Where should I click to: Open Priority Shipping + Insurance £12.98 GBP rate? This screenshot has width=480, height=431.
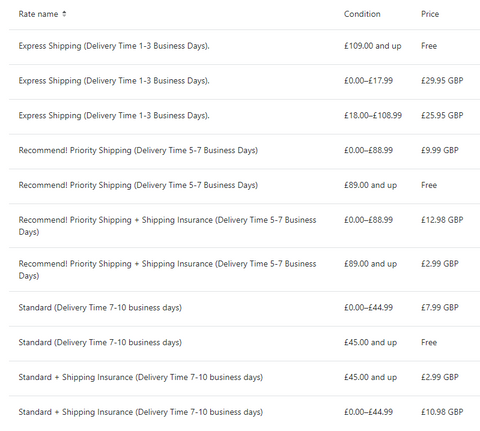tap(244, 225)
